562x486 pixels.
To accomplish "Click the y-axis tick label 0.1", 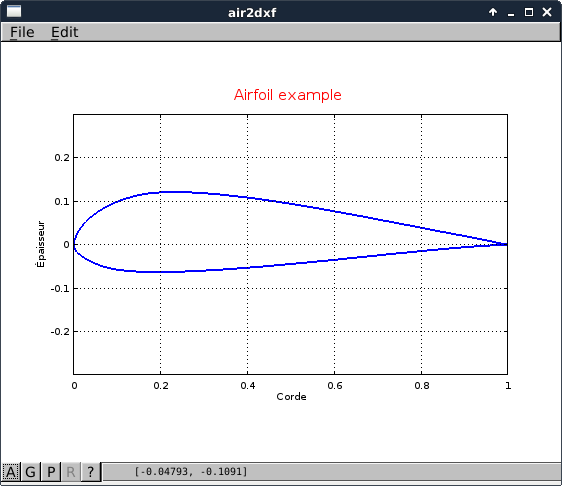I will click(x=62, y=201).
